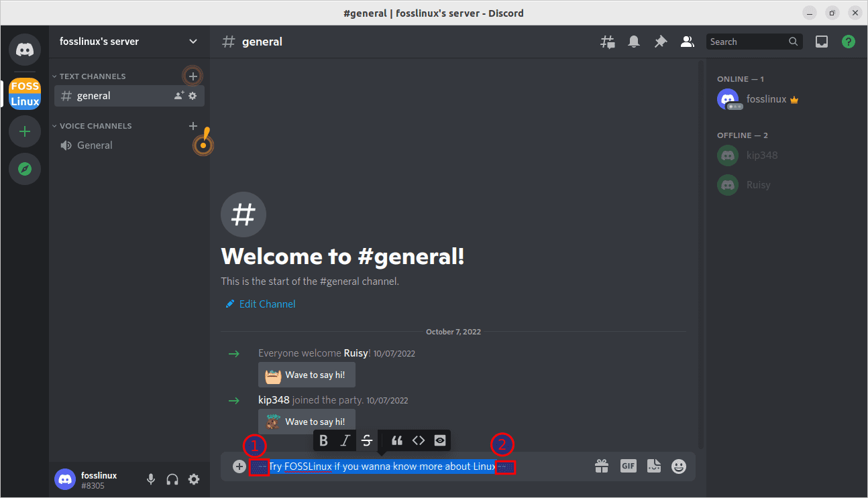Open notification settings bell
Screen dimensions: 868x498
634,42
